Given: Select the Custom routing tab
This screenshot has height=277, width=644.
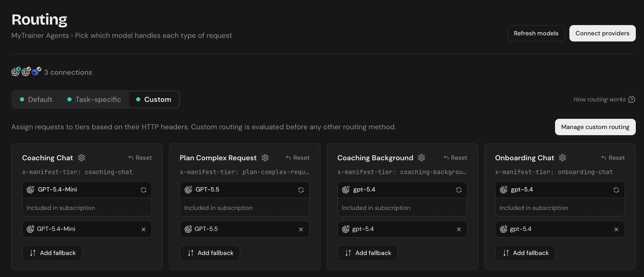Looking at the screenshot, I should tap(154, 99).
